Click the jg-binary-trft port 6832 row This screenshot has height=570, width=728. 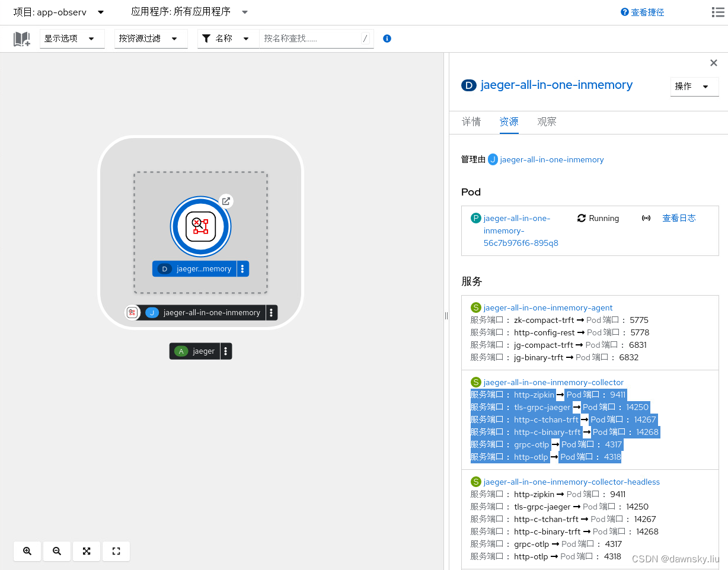coord(554,357)
